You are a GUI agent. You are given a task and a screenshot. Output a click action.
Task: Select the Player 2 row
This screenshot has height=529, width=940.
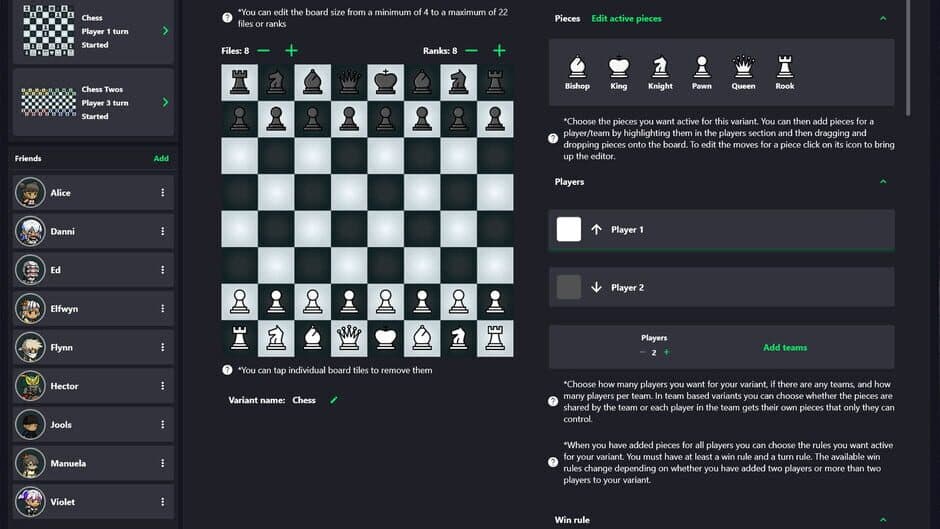point(721,287)
